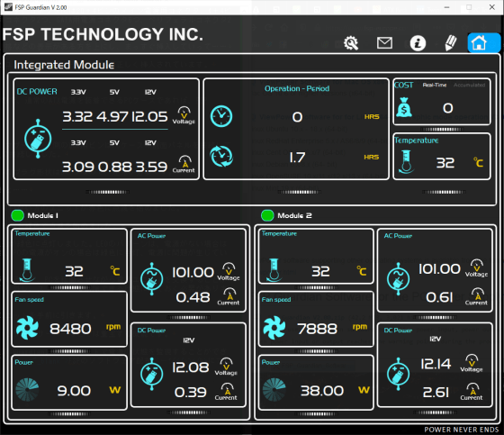The width and height of the screenshot is (504, 435).
Task: Open the information icon
Action: pos(418,43)
